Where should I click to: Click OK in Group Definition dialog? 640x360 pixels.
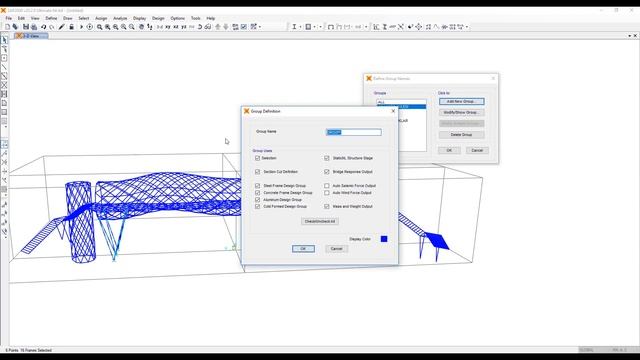303,249
